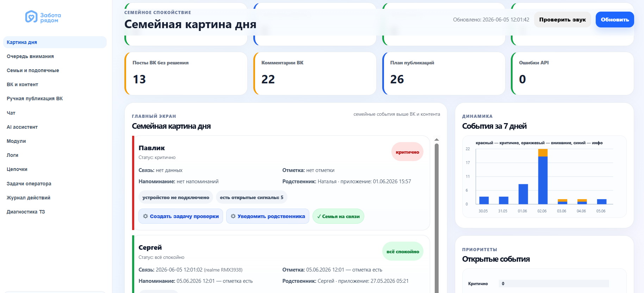Click the scroll-up arrow of family list
644x293 pixels.
[436, 140]
